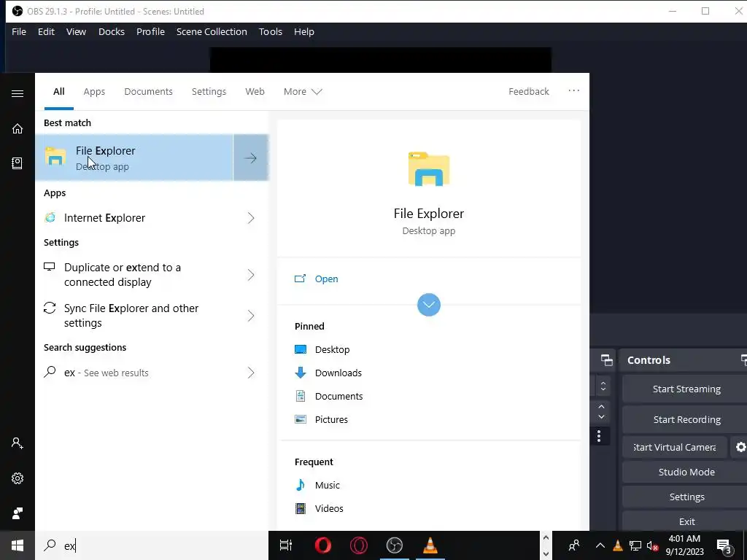Expand the Internet Explorer result chevron
747x560 pixels.
(x=251, y=218)
